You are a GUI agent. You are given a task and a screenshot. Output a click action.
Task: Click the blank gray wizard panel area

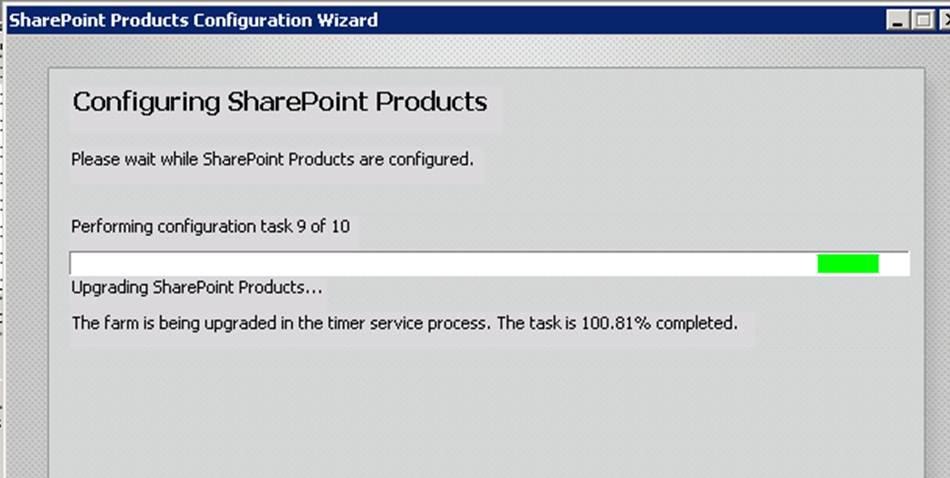480,410
